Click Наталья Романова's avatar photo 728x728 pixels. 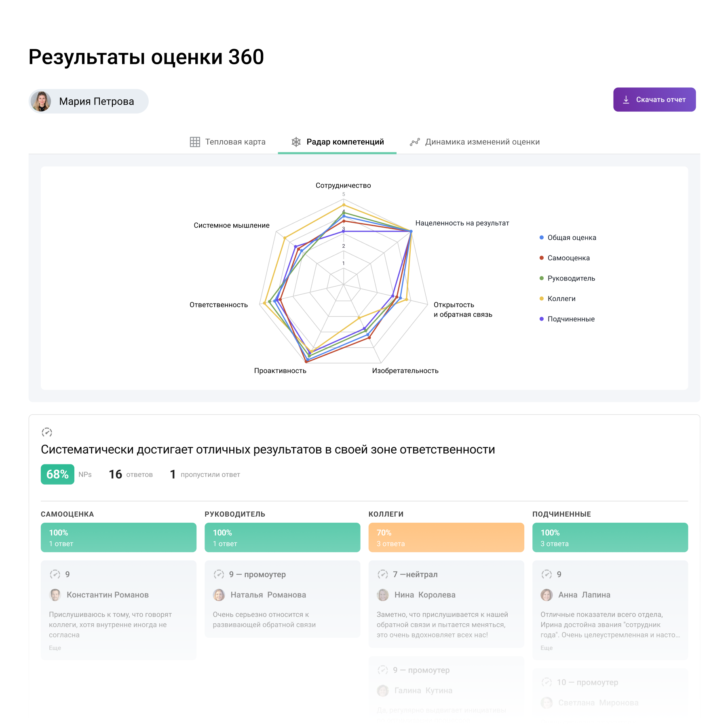tap(219, 595)
